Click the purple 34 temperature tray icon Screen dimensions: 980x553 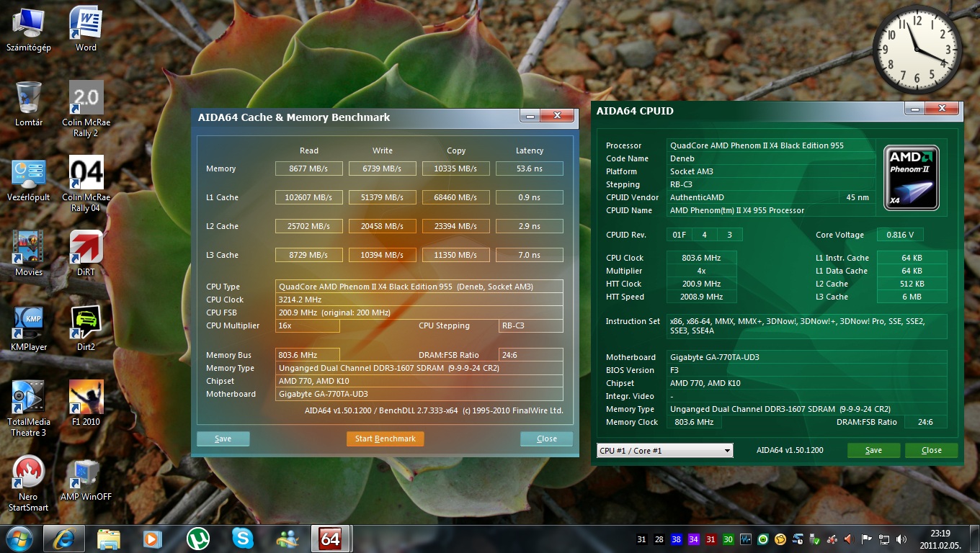click(693, 539)
